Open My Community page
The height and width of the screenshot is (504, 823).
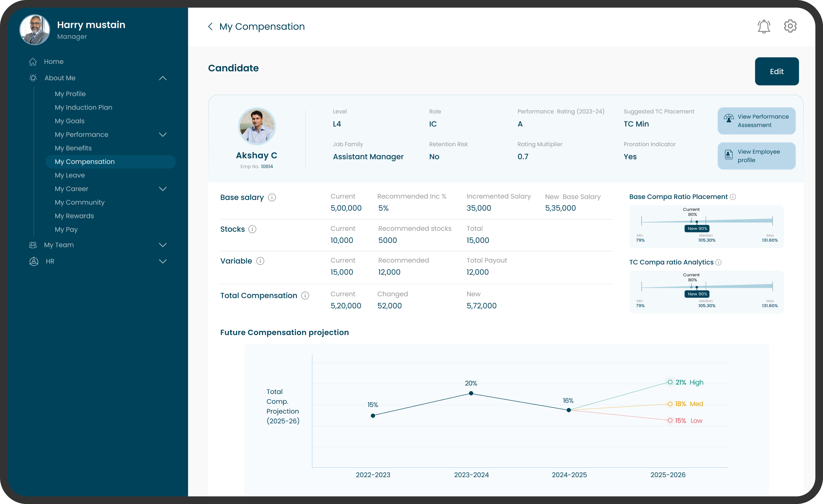coord(80,202)
